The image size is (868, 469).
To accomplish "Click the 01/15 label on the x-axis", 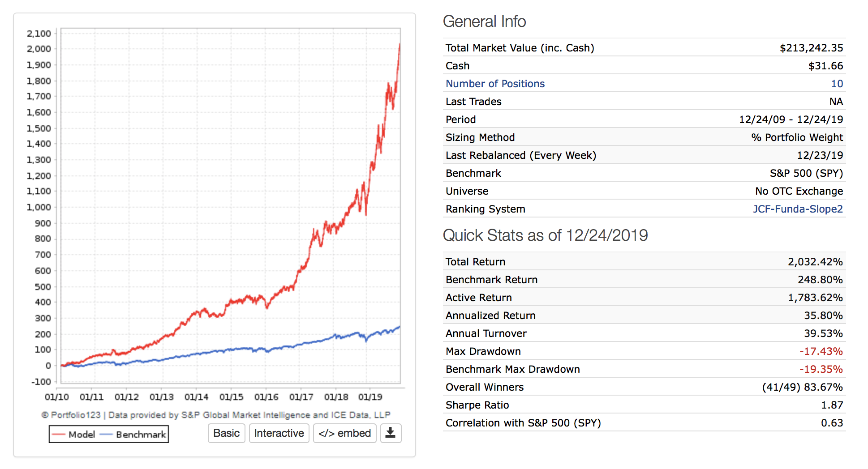I will (231, 397).
